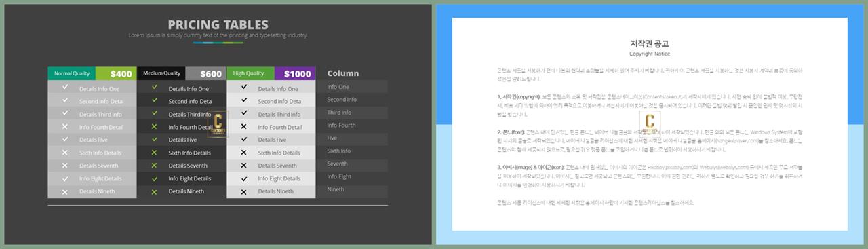This screenshot has height=249, width=868.
Task: Click the Column heading text
Action: (x=343, y=73)
